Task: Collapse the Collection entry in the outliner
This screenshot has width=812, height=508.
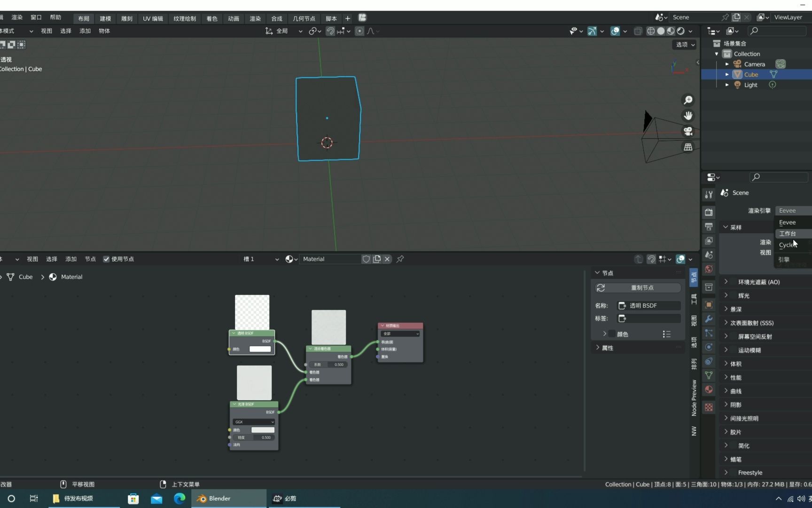Action: click(x=716, y=54)
